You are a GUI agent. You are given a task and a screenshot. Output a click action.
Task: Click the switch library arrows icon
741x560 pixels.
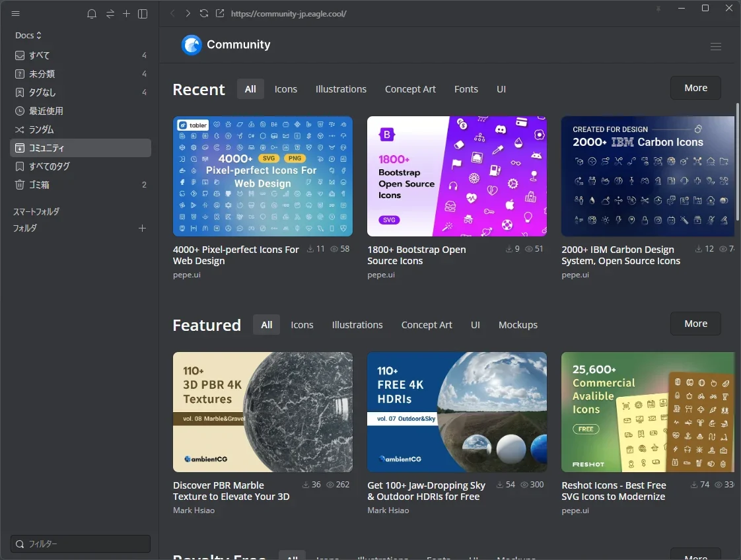[110, 14]
